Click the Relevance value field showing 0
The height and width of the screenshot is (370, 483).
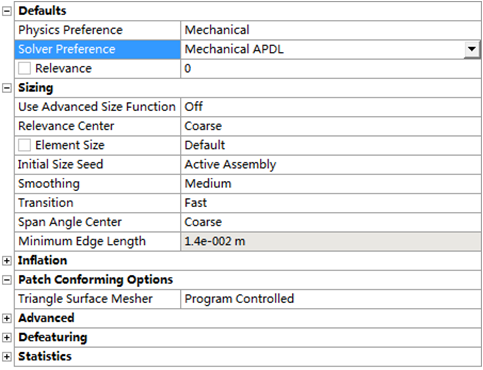331,69
